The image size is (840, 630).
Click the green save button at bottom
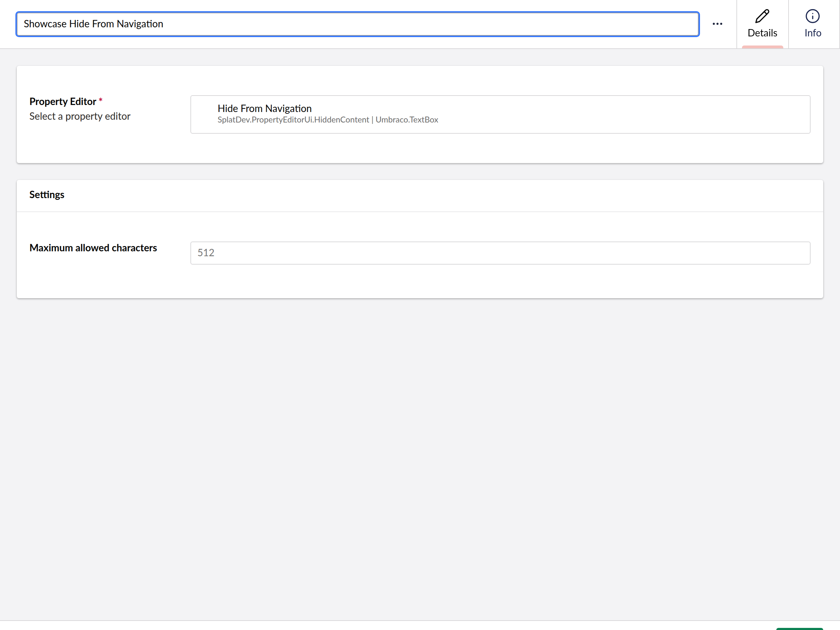click(x=799, y=629)
